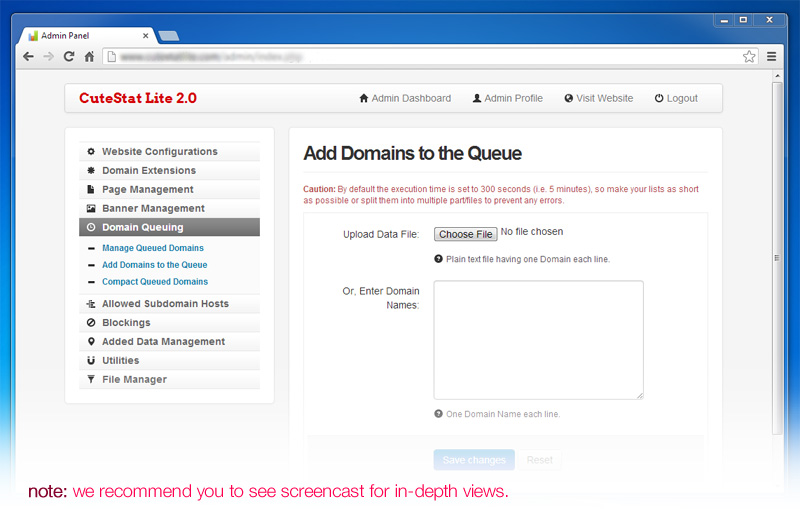
Task: Go to the browser home icon
Action: pos(89,57)
